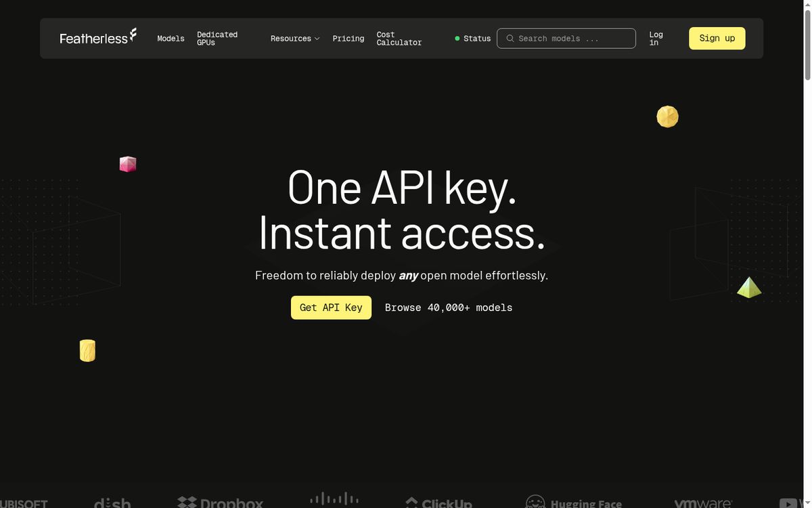Click the Dropbox logo
Viewport: 812px width, 508px height.
[x=220, y=503]
